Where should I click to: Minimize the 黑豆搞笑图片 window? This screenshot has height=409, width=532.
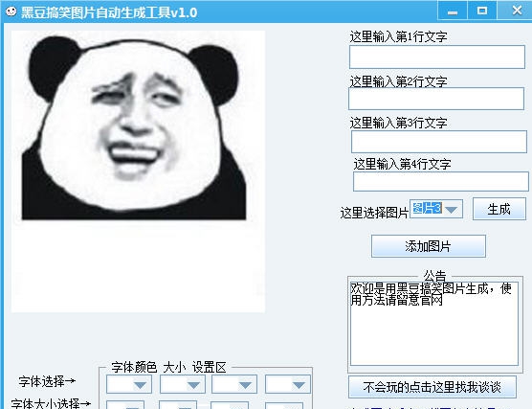[x=453, y=11]
